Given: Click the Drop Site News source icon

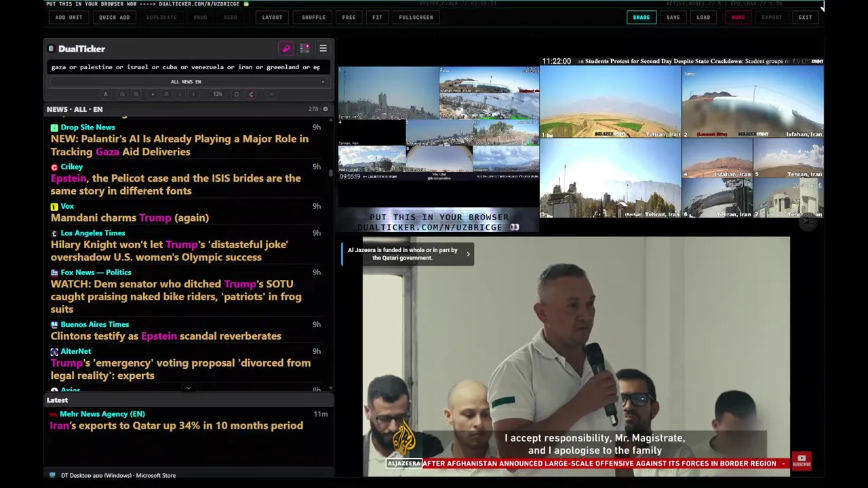Looking at the screenshot, I should click(x=54, y=127).
